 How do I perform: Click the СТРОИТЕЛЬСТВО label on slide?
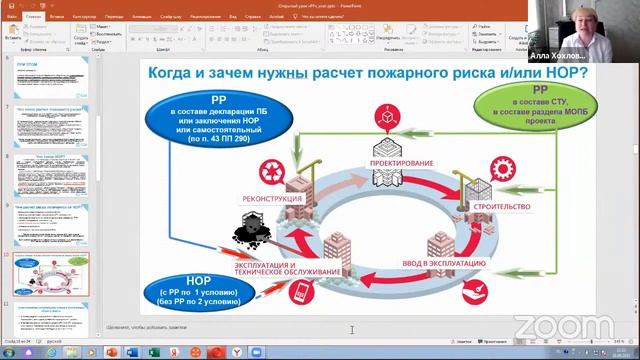502,207
